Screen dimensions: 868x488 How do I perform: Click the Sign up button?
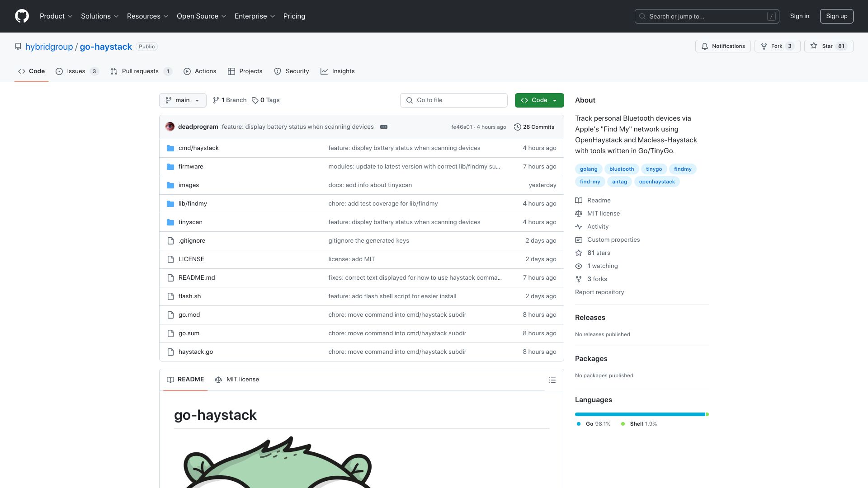click(x=837, y=16)
